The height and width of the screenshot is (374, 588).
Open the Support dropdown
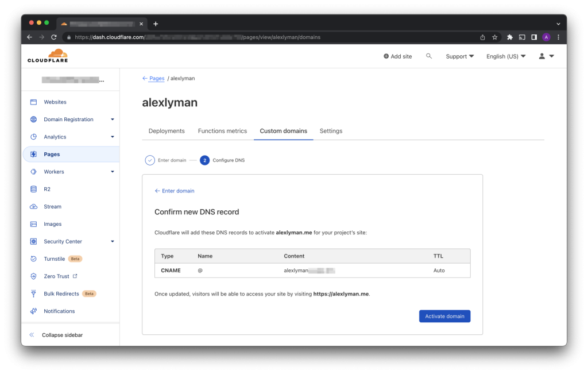[459, 56]
